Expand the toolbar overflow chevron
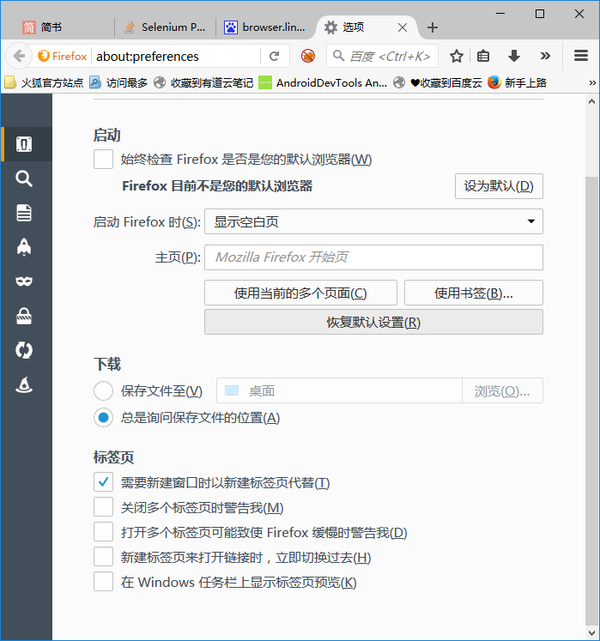Screen dimensions: 600x641 coord(544,56)
